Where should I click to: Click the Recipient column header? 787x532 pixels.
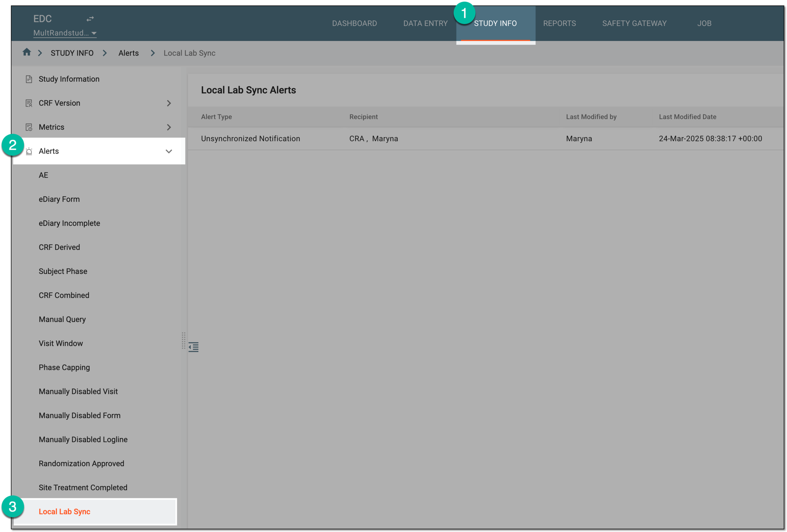coord(363,117)
